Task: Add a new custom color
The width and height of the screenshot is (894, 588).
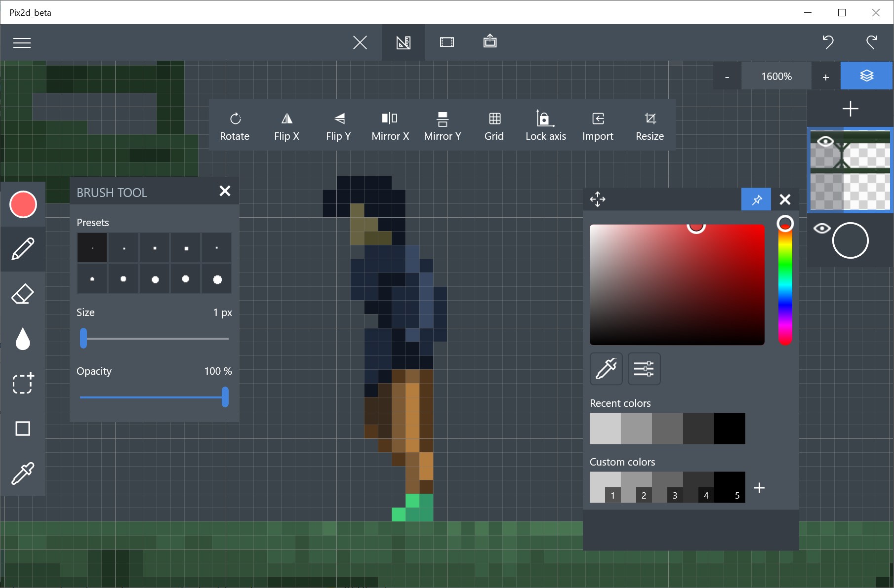Action: click(x=759, y=488)
